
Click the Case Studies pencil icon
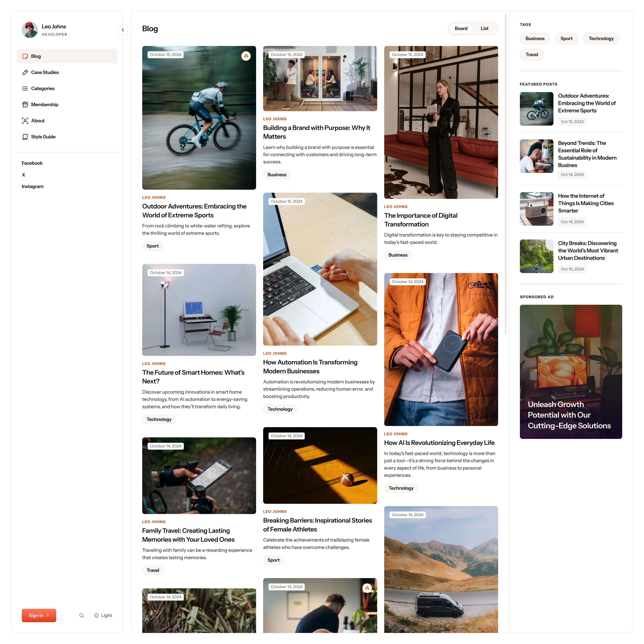pyautogui.click(x=25, y=72)
